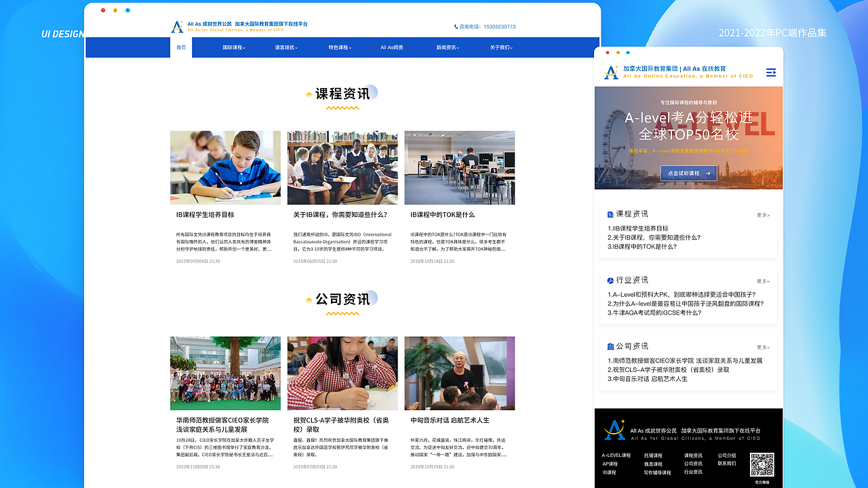868x488 pixels.
Task: Click card title IB课程中的TOK是什么
Action: tap(442, 215)
